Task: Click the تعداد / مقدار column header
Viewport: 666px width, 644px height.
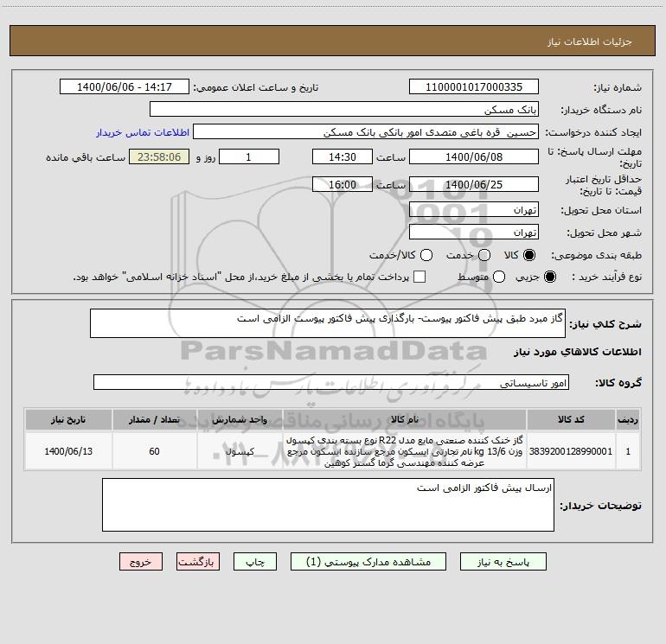Action: pyautogui.click(x=154, y=419)
